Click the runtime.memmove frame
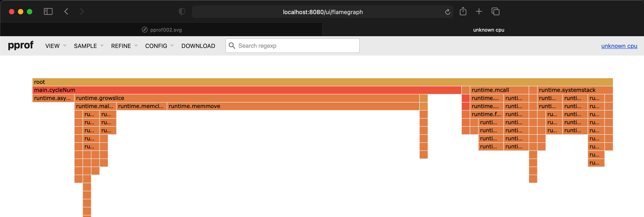The width and height of the screenshot is (644, 217). [x=293, y=106]
